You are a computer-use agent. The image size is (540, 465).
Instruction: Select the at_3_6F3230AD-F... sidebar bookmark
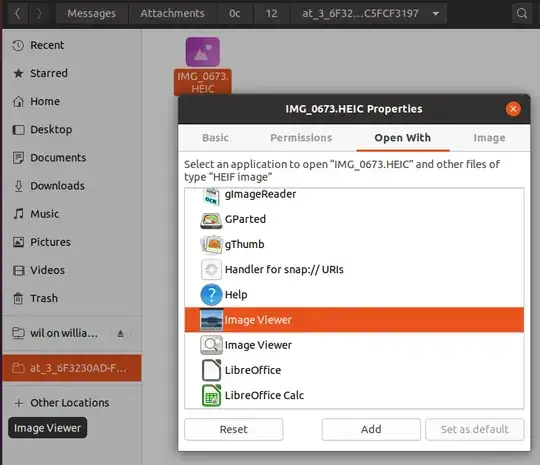click(72, 368)
